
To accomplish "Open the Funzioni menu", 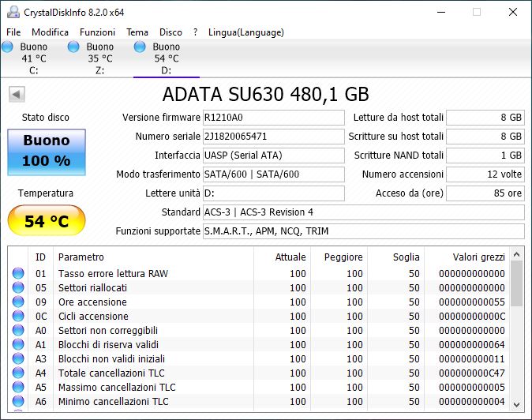I will (97, 32).
